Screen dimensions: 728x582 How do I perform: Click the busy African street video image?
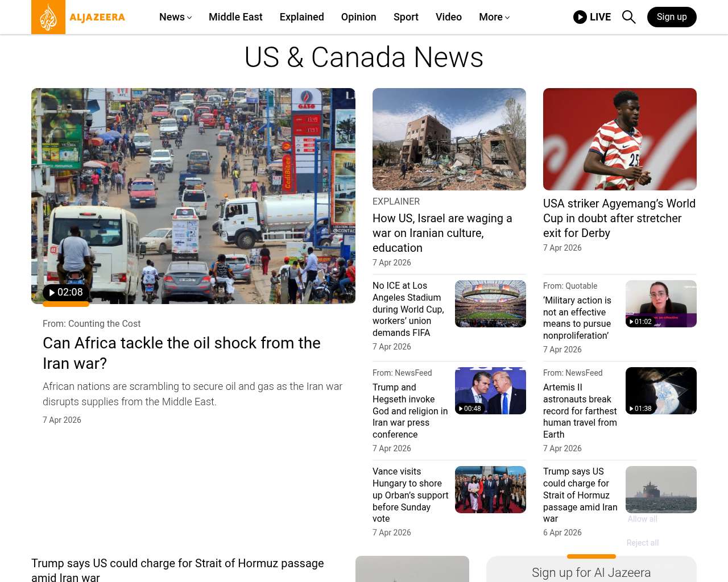click(193, 196)
